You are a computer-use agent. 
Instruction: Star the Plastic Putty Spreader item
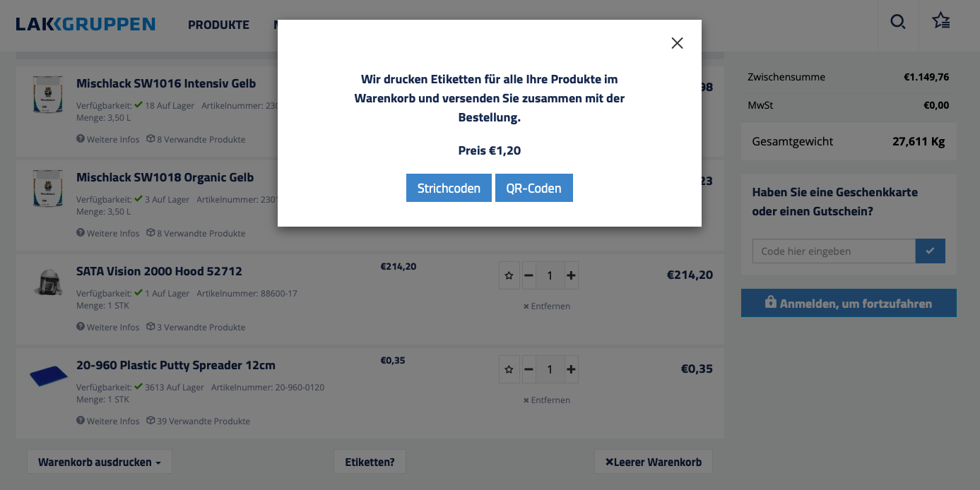[x=509, y=369]
